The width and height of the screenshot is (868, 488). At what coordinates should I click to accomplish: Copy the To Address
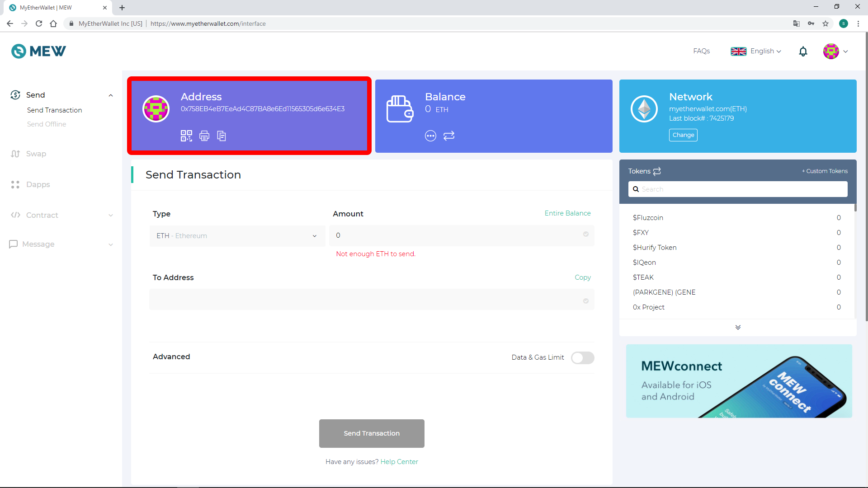tap(583, 277)
